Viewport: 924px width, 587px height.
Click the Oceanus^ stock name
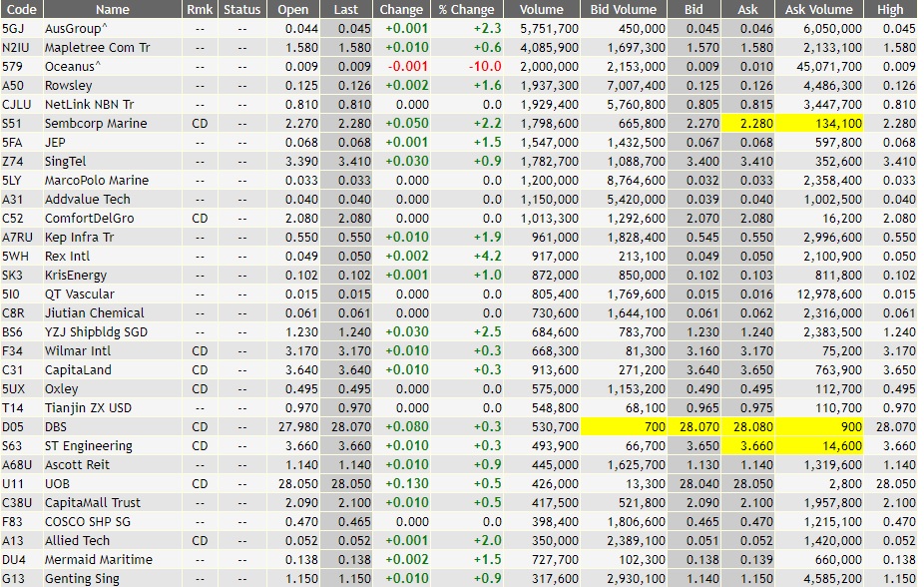[x=73, y=67]
